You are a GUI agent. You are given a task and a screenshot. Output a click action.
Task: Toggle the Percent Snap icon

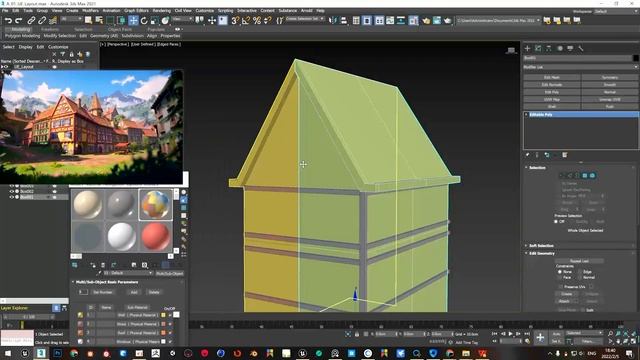(x=257, y=20)
